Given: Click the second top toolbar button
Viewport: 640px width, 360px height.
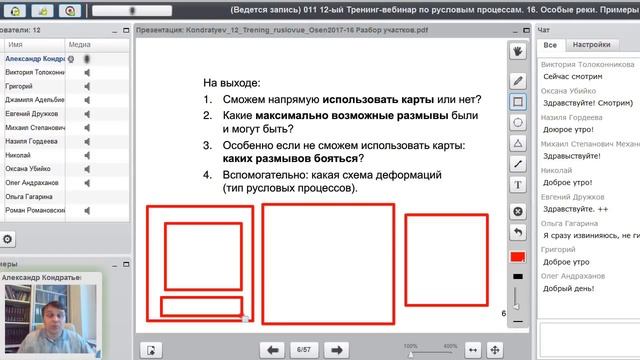Looking at the screenshot, I should click(42, 11).
